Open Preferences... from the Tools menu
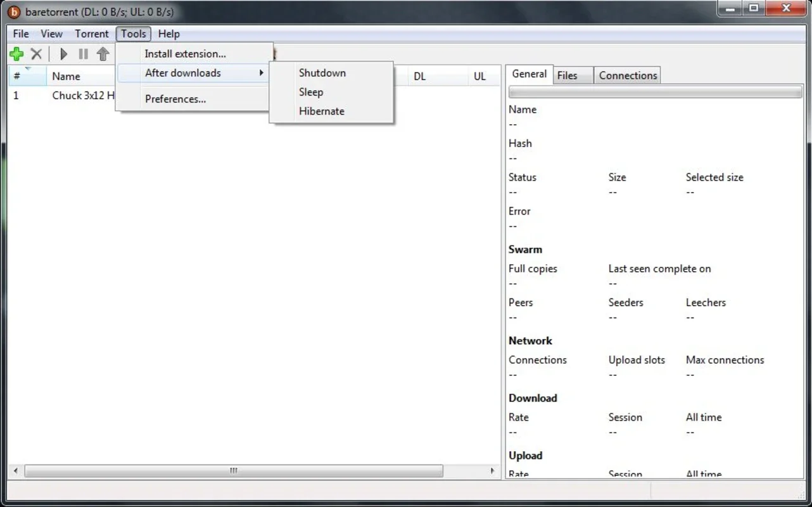 tap(194, 99)
